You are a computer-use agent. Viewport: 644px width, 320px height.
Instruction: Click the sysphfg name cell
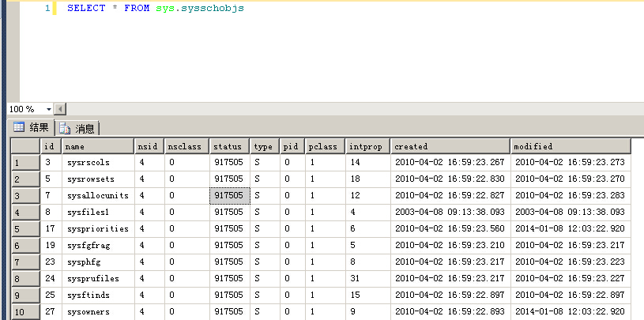(98, 262)
